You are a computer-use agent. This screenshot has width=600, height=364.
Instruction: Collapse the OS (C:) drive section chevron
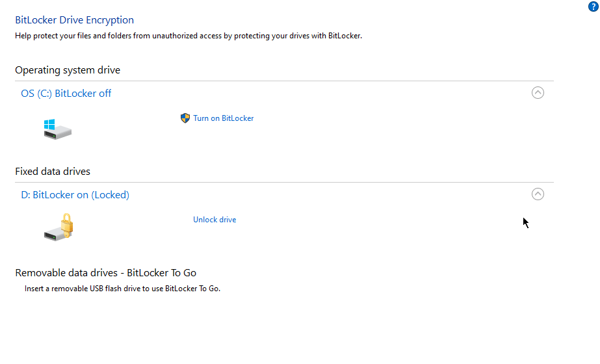point(538,93)
